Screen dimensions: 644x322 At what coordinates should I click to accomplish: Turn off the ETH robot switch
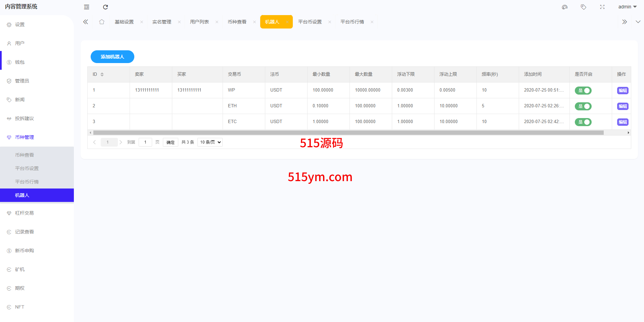click(583, 106)
